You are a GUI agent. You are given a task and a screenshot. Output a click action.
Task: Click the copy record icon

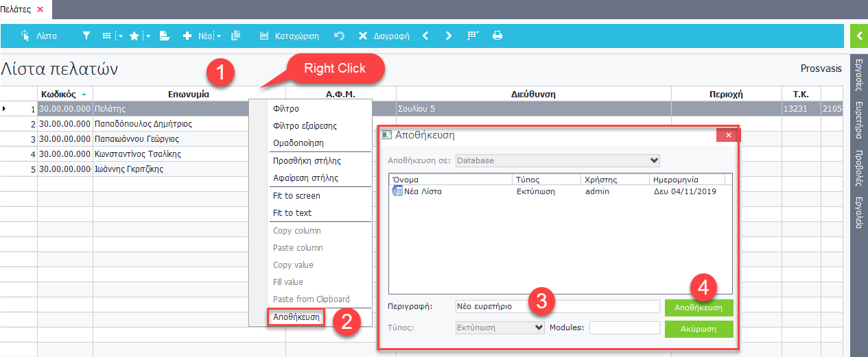[x=236, y=36]
